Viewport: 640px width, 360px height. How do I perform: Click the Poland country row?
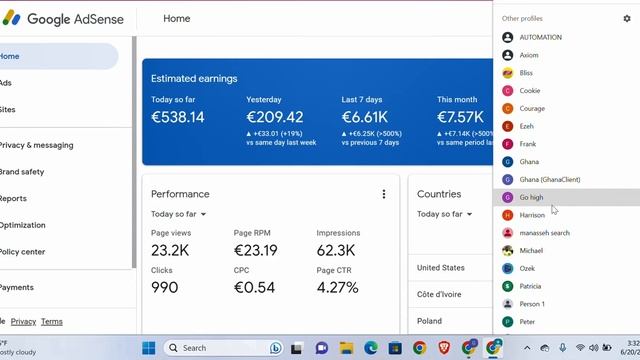point(450,321)
